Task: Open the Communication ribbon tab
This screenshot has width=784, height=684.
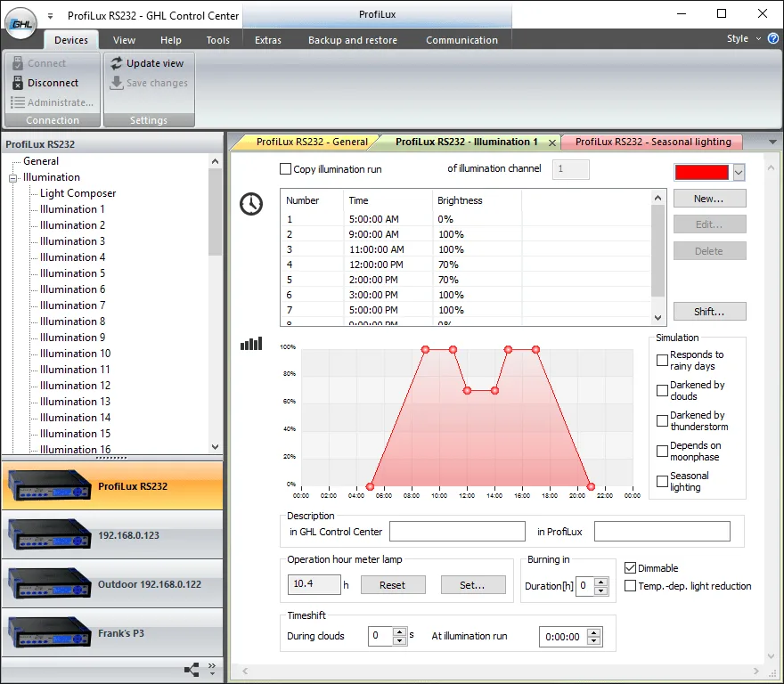Action: (461, 40)
